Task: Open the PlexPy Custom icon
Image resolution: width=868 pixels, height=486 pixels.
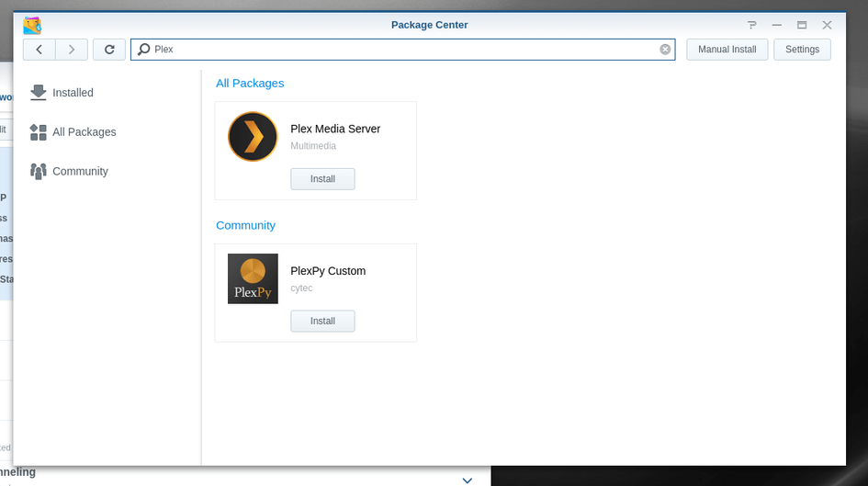Action: [x=253, y=278]
